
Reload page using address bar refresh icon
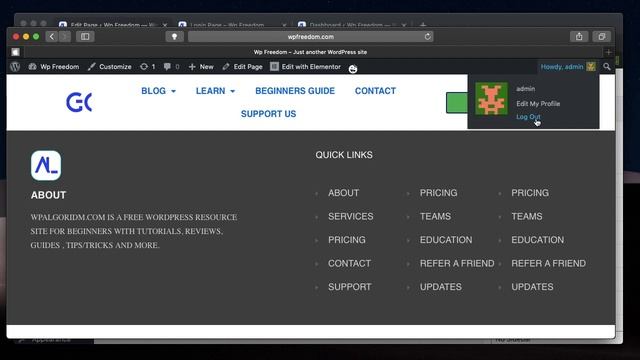tap(427, 37)
